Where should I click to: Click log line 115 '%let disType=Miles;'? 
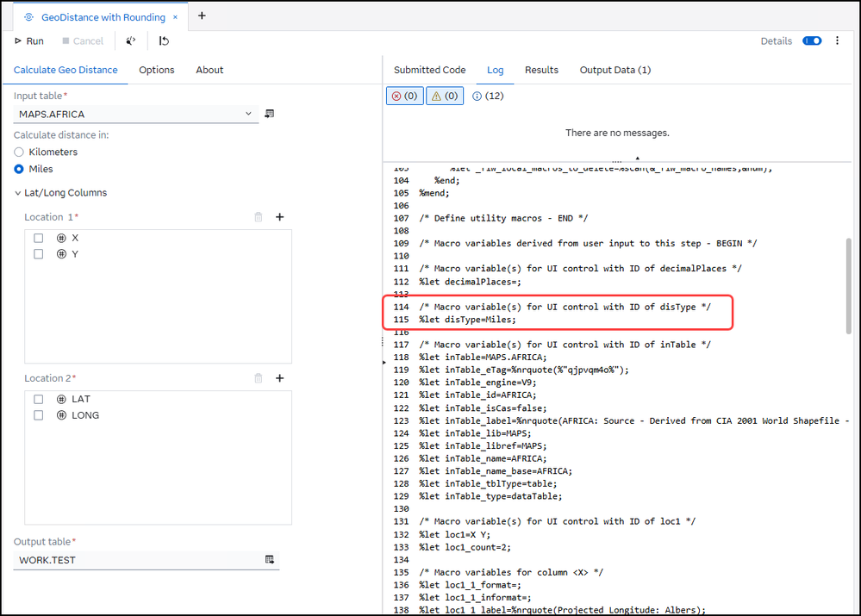pyautogui.click(x=467, y=320)
